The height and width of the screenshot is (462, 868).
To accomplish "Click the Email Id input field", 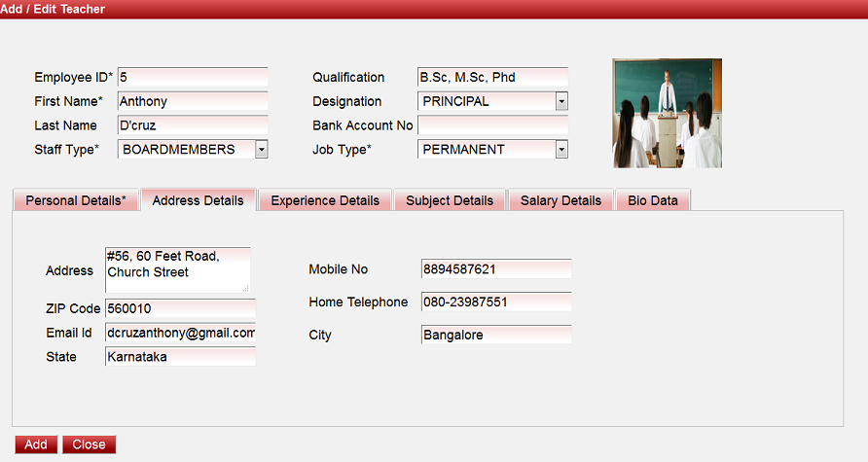I will (x=179, y=333).
